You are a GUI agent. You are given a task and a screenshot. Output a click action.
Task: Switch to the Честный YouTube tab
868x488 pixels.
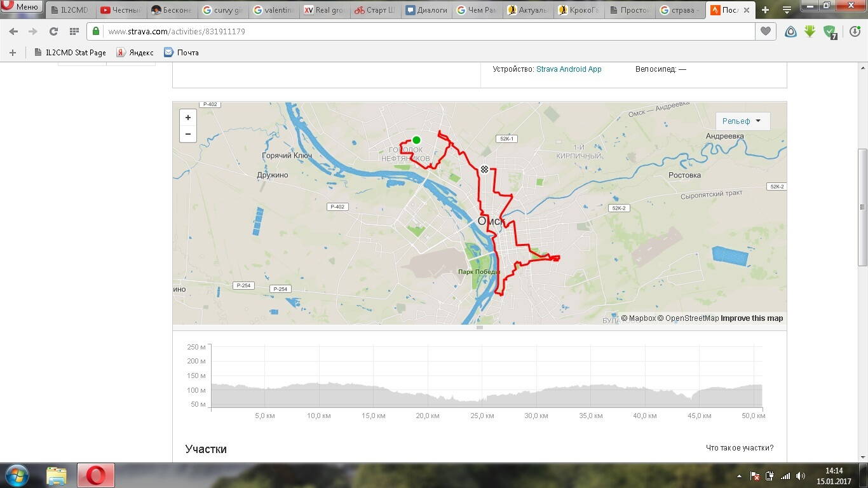click(121, 10)
